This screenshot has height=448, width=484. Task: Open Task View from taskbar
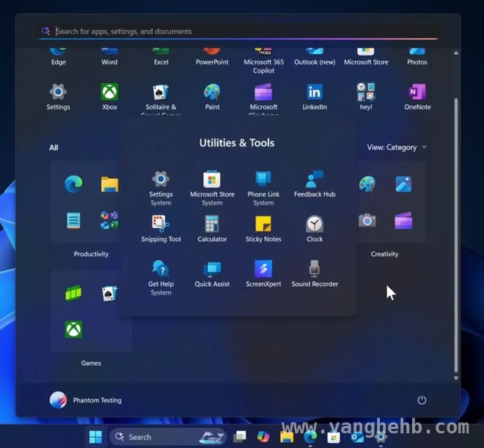pyautogui.click(x=240, y=436)
